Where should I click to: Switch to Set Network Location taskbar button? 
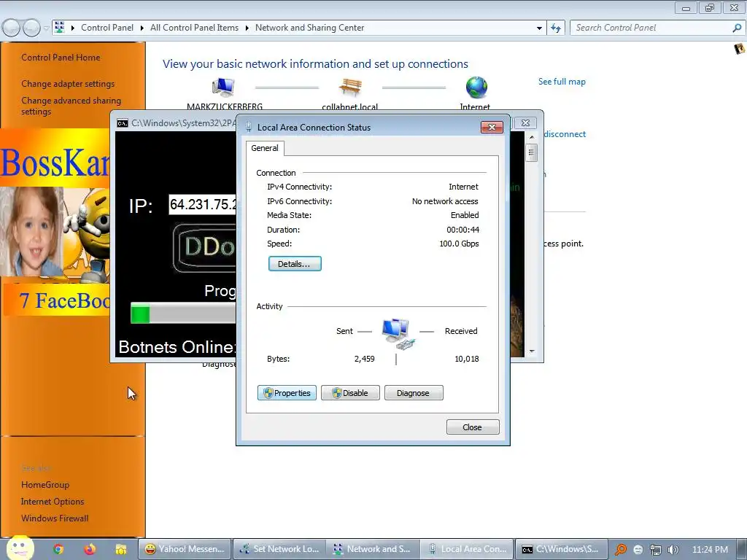(279, 549)
